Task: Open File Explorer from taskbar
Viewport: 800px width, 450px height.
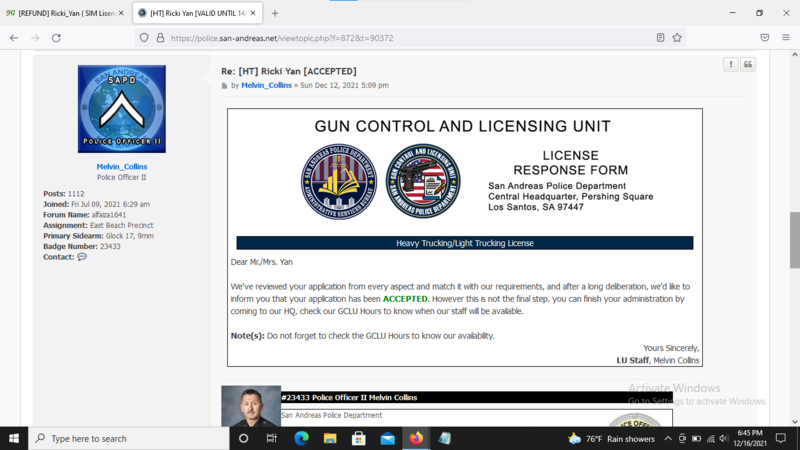Action: click(330, 438)
